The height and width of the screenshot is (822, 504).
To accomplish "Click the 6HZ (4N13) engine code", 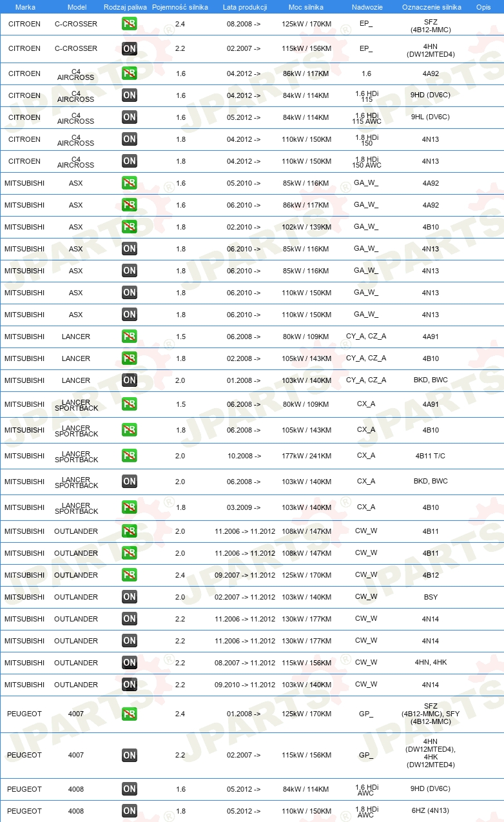I will (x=431, y=811).
